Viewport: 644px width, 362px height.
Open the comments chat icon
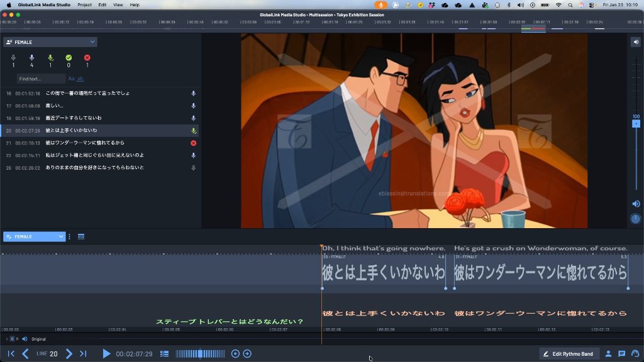click(x=621, y=354)
